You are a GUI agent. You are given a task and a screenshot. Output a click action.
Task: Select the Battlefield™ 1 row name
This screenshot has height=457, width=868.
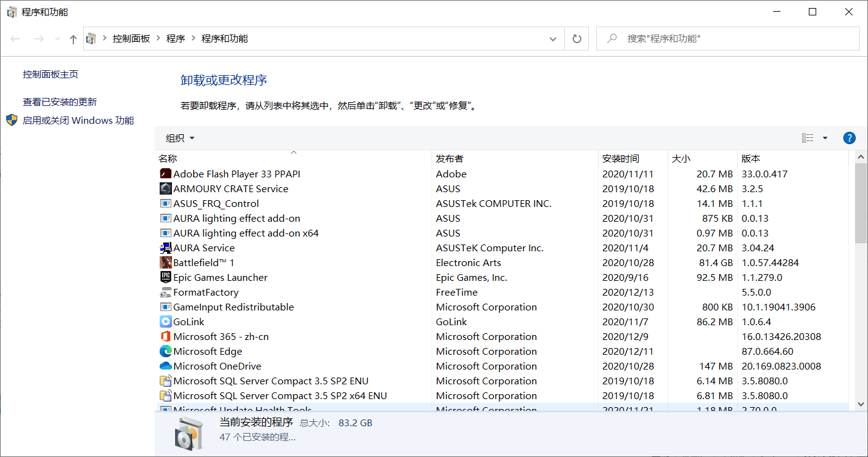tap(203, 262)
